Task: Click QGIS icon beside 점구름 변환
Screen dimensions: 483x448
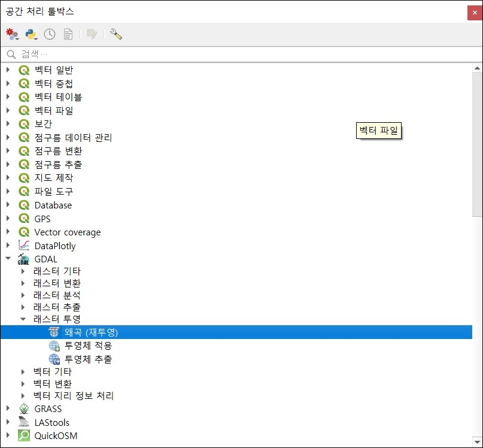Action: 24,151
